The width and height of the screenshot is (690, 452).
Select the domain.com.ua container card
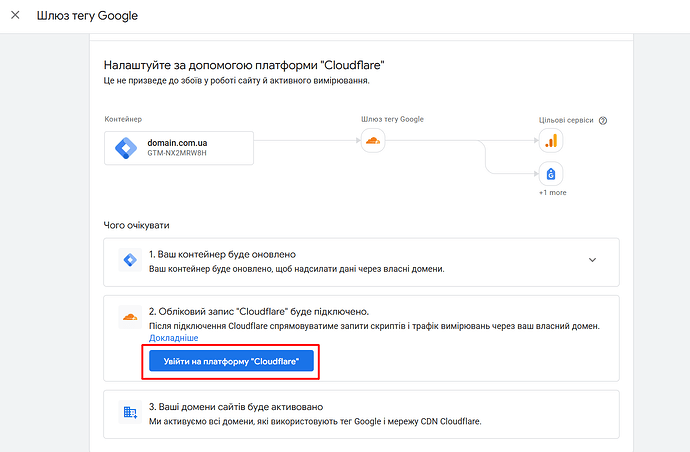point(179,148)
